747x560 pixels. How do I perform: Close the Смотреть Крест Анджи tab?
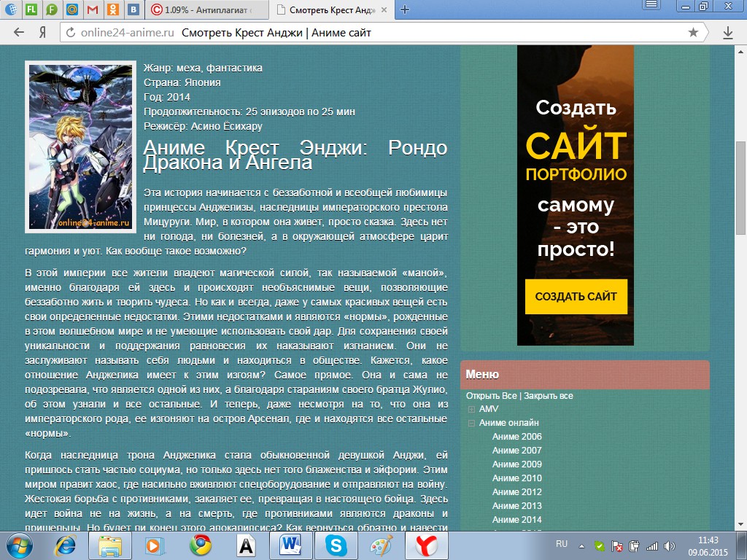[x=384, y=10]
